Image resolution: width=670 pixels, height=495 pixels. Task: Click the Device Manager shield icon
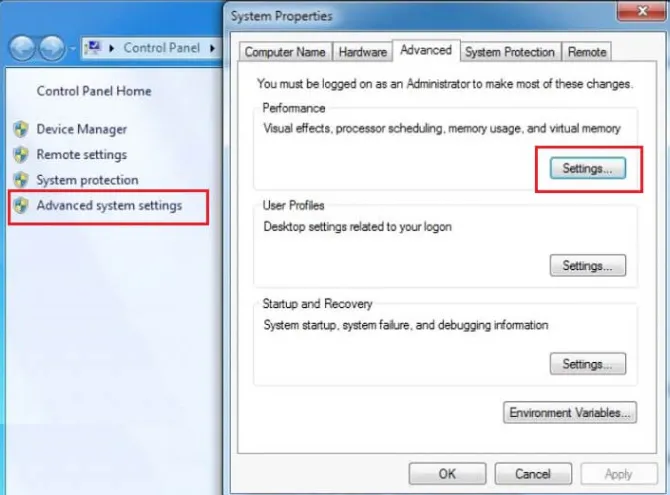click(21, 129)
